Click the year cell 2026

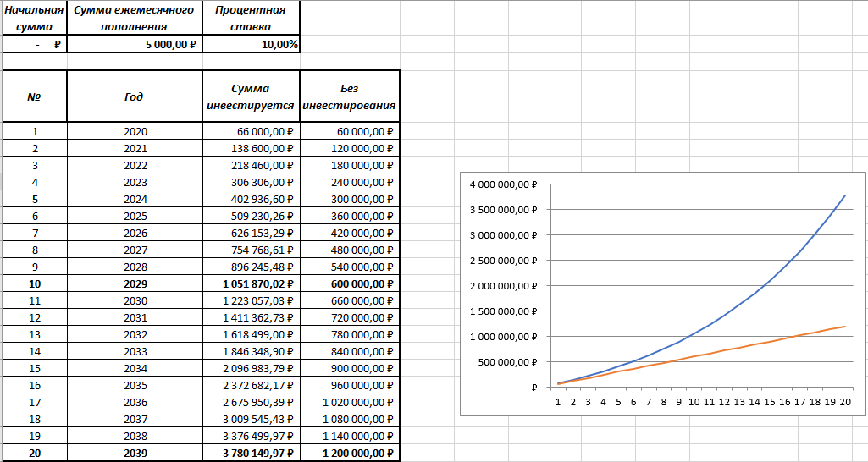[135, 233]
